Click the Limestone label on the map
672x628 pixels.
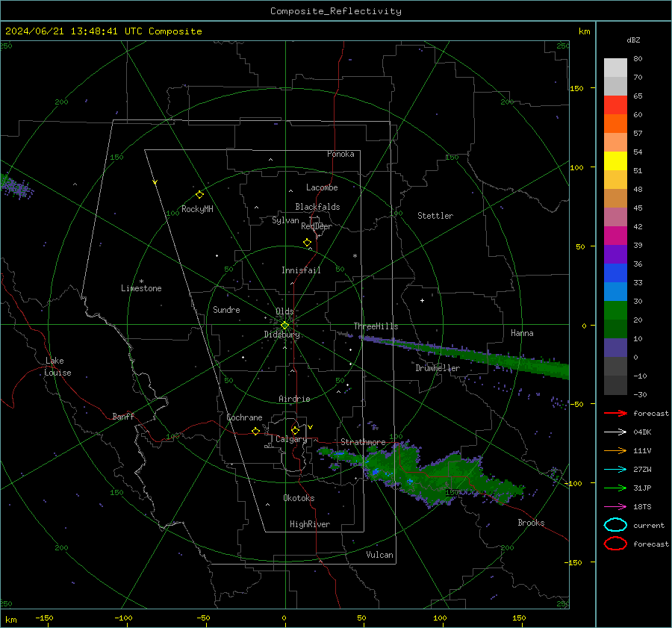pos(141,288)
